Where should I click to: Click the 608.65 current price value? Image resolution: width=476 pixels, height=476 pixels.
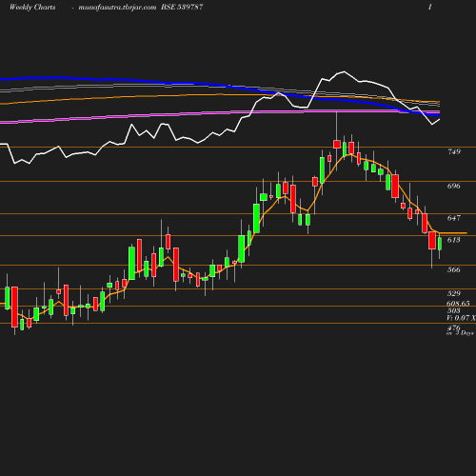click(x=458, y=304)
